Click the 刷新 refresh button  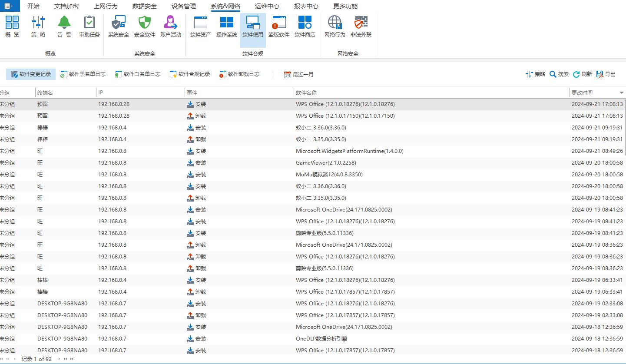click(583, 74)
